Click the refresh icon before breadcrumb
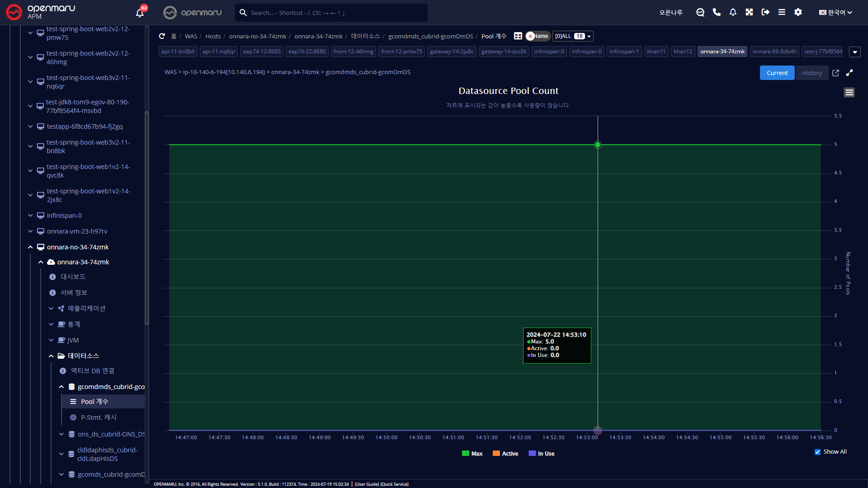 (162, 36)
